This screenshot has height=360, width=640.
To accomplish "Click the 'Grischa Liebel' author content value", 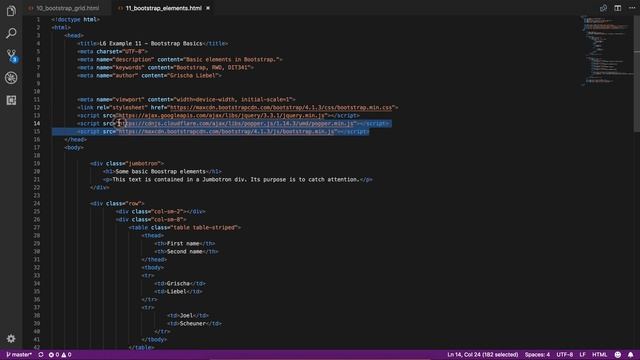I will tap(193, 76).
